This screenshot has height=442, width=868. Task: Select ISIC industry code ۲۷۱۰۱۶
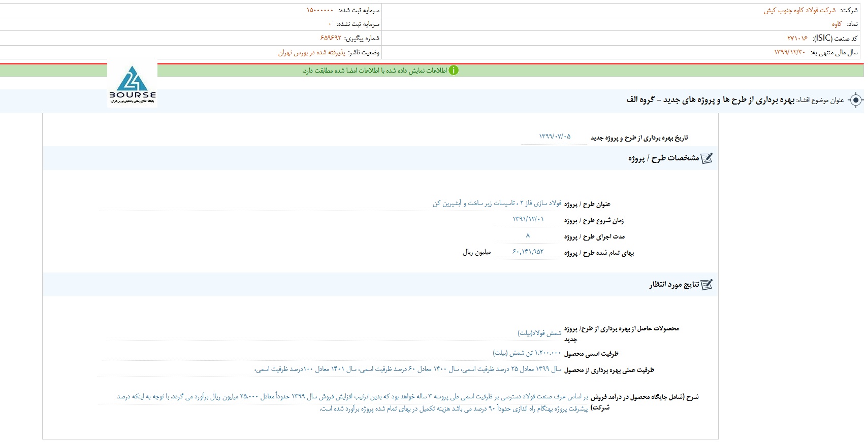point(797,38)
